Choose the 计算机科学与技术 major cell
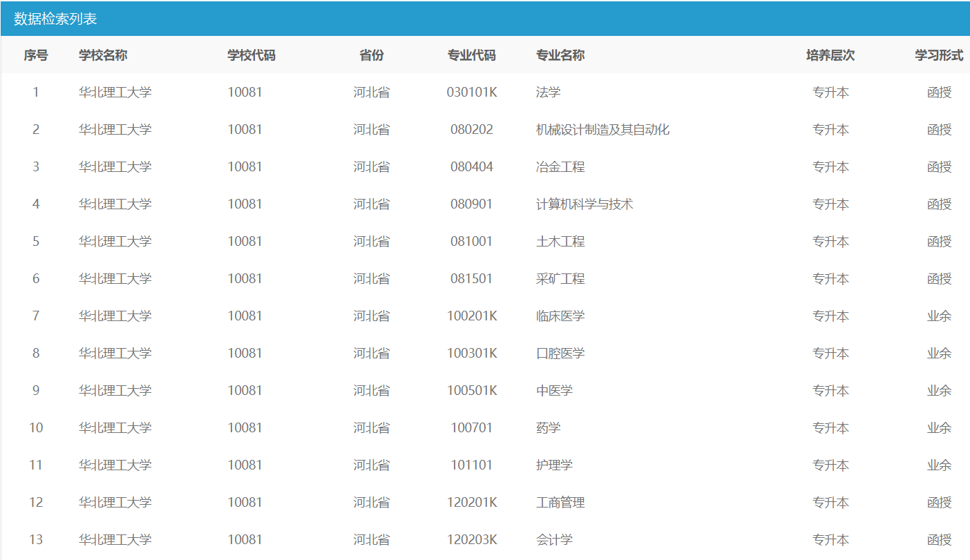The image size is (970, 560). 584,204
